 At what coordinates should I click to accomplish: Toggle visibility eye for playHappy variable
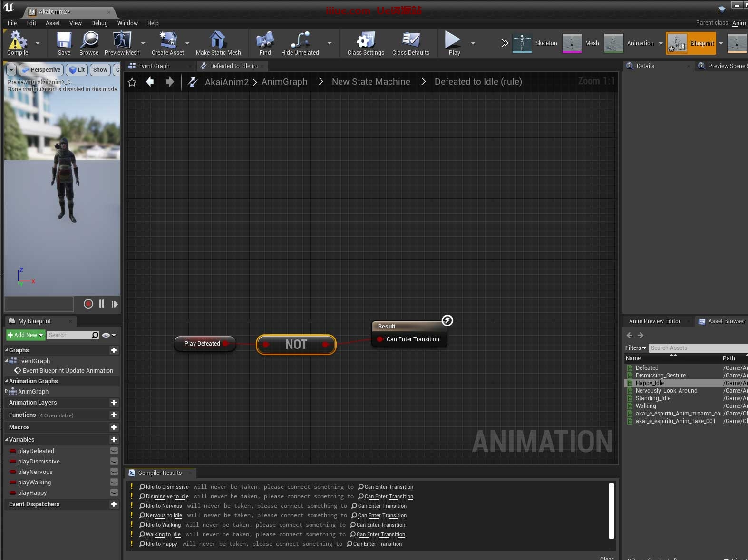[x=114, y=492]
